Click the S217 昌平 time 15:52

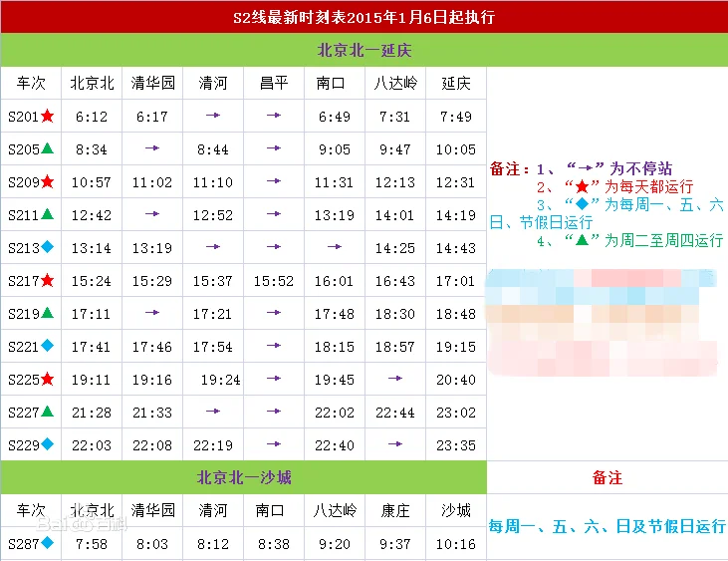pos(274,281)
